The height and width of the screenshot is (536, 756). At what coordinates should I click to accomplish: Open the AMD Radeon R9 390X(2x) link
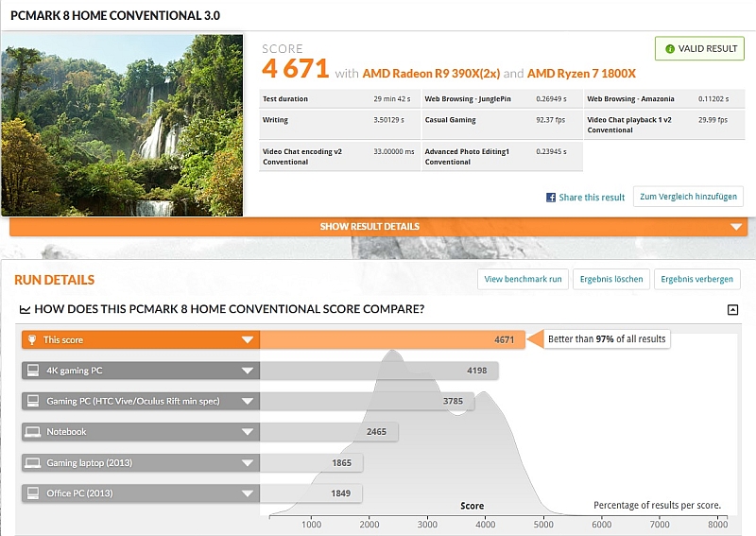tap(431, 74)
